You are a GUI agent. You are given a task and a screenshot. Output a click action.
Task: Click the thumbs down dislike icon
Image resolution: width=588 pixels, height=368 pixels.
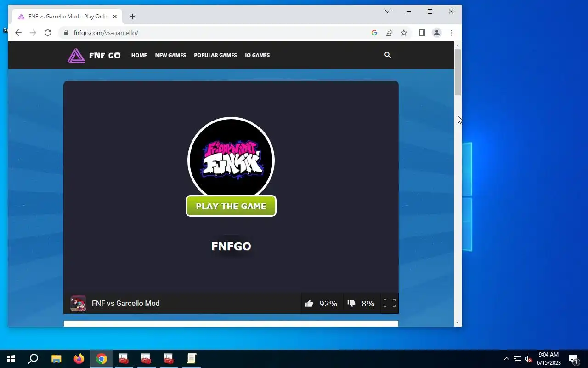351,304
